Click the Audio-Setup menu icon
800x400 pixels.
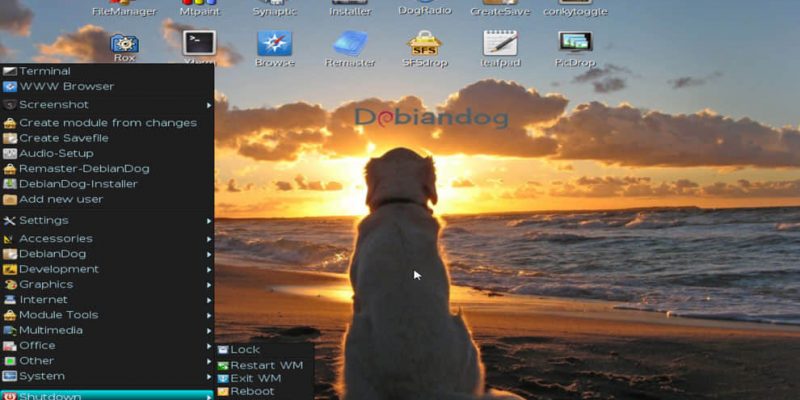(10, 154)
